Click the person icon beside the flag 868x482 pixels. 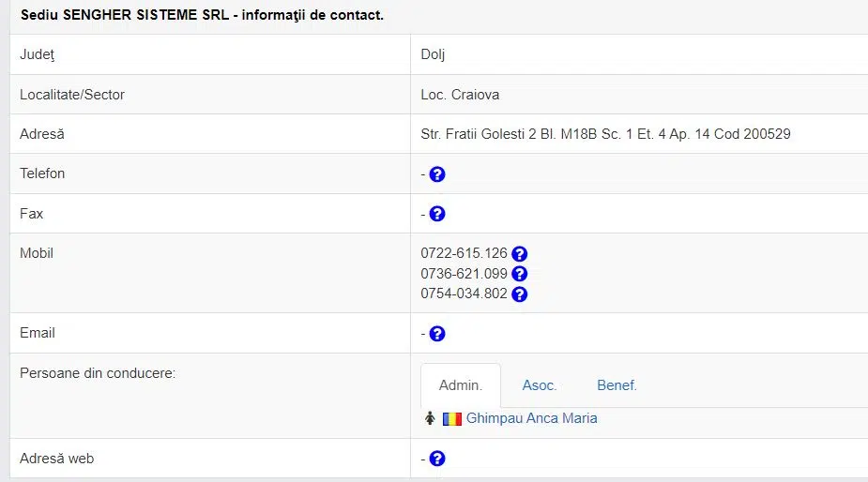point(430,418)
